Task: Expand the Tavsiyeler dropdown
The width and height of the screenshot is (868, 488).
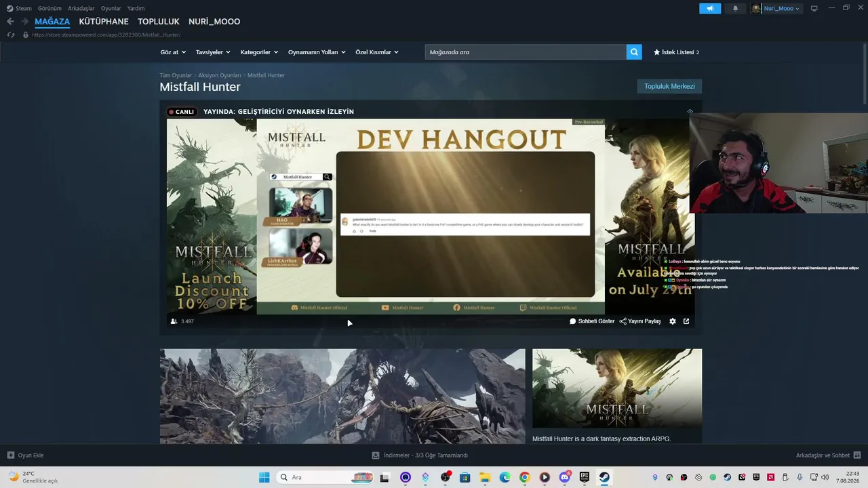Action: point(213,52)
